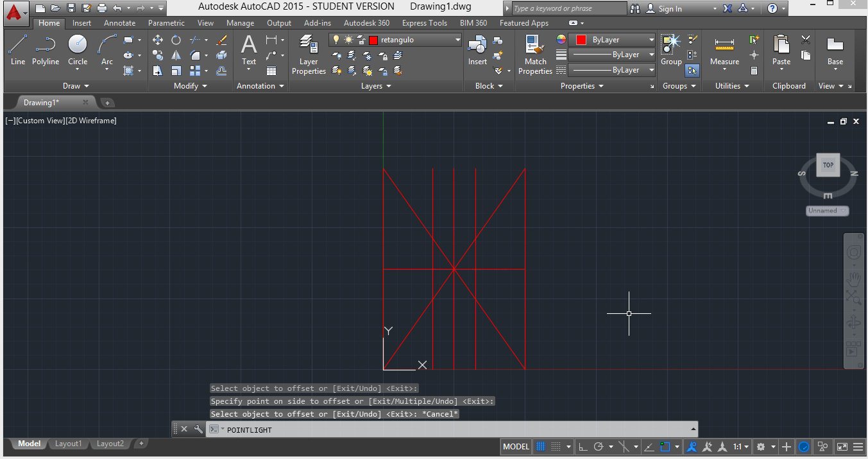
Task: Click Customization menu icon in status bar
Action: pyautogui.click(x=858, y=447)
